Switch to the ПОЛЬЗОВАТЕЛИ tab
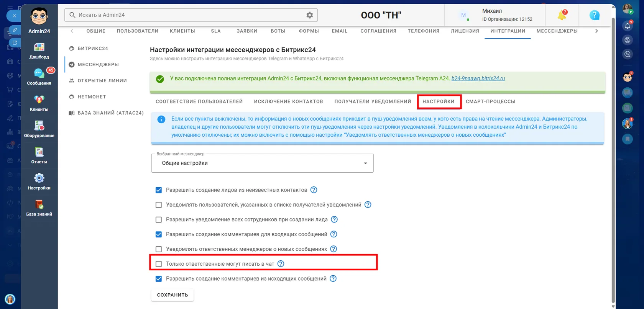This screenshot has height=309, width=644. point(138,31)
